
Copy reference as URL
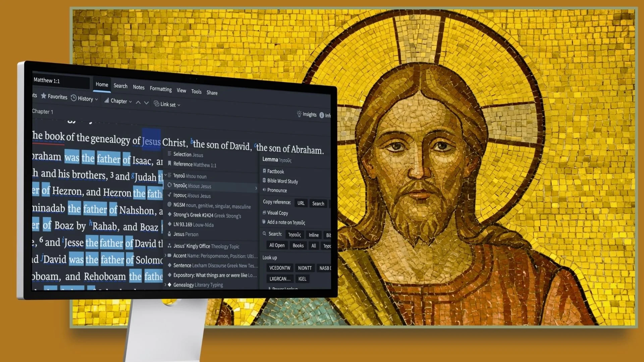[301, 203]
